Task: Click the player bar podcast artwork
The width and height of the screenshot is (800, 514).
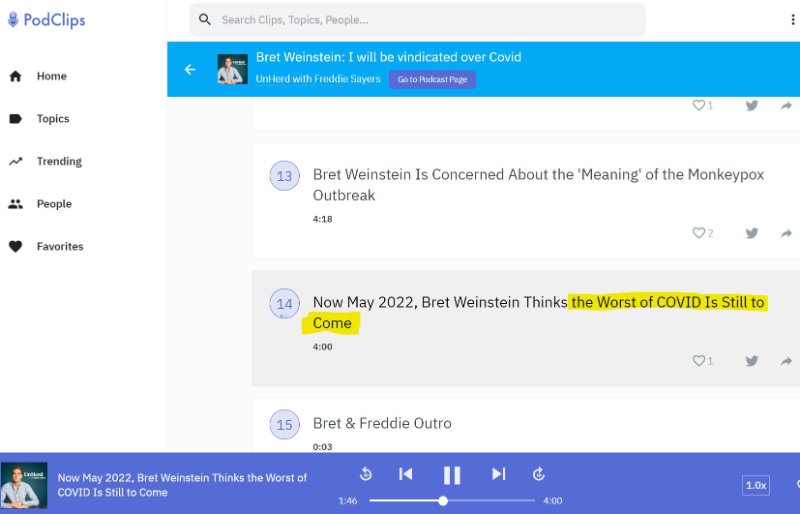Action: [x=24, y=485]
